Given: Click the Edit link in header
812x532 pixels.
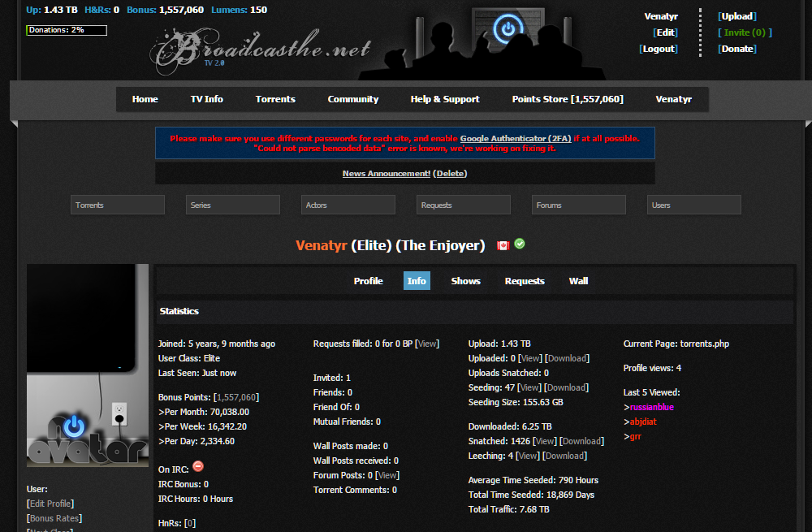Looking at the screenshot, I should coord(666,32).
